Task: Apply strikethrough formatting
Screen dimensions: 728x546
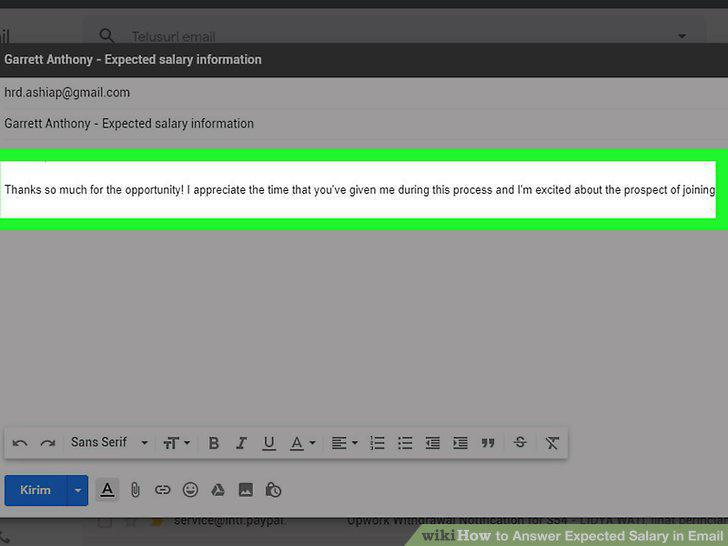Action: pos(520,442)
